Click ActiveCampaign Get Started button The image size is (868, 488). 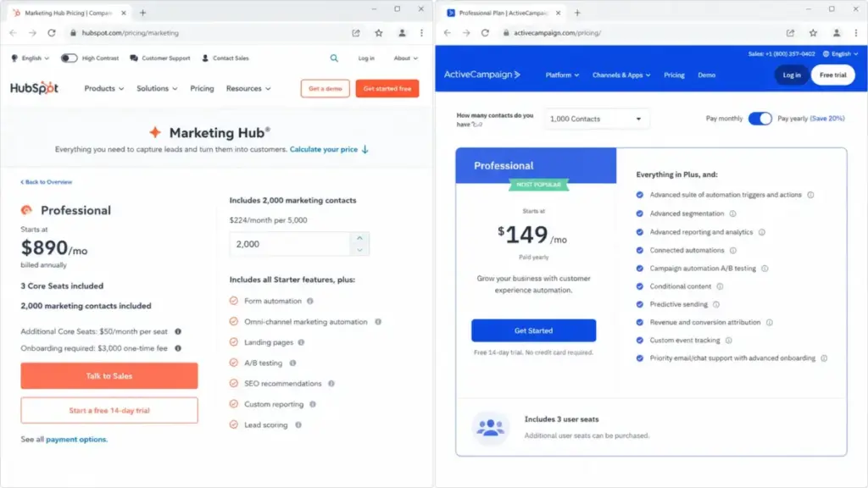[534, 330]
